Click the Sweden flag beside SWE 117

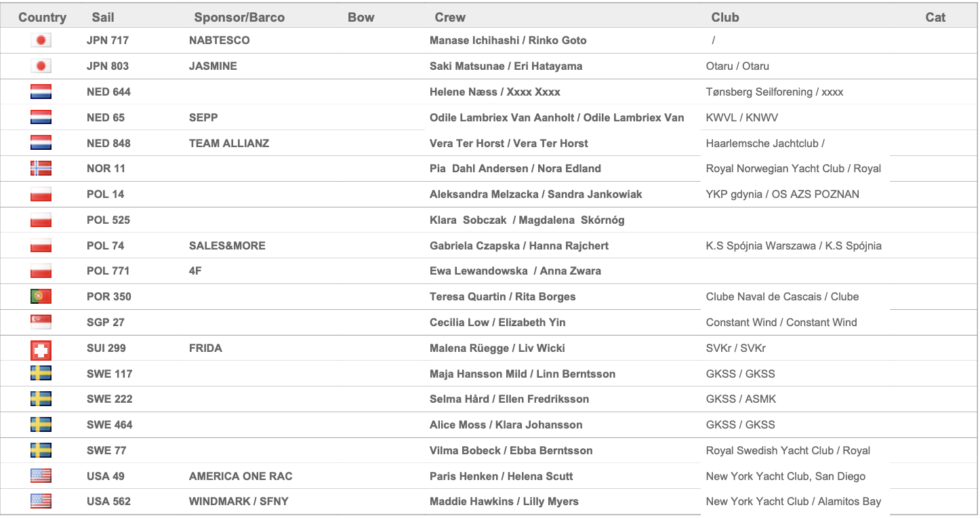click(x=41, y=374)
